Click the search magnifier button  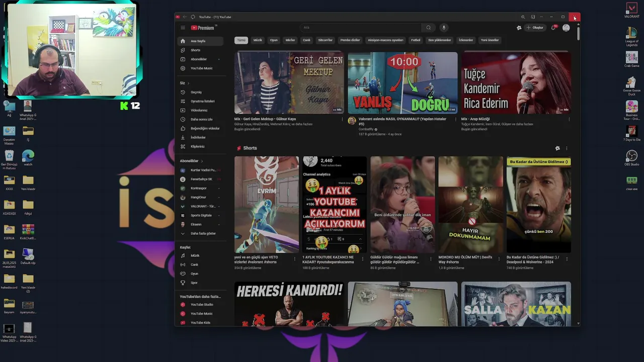coord(428,28)
